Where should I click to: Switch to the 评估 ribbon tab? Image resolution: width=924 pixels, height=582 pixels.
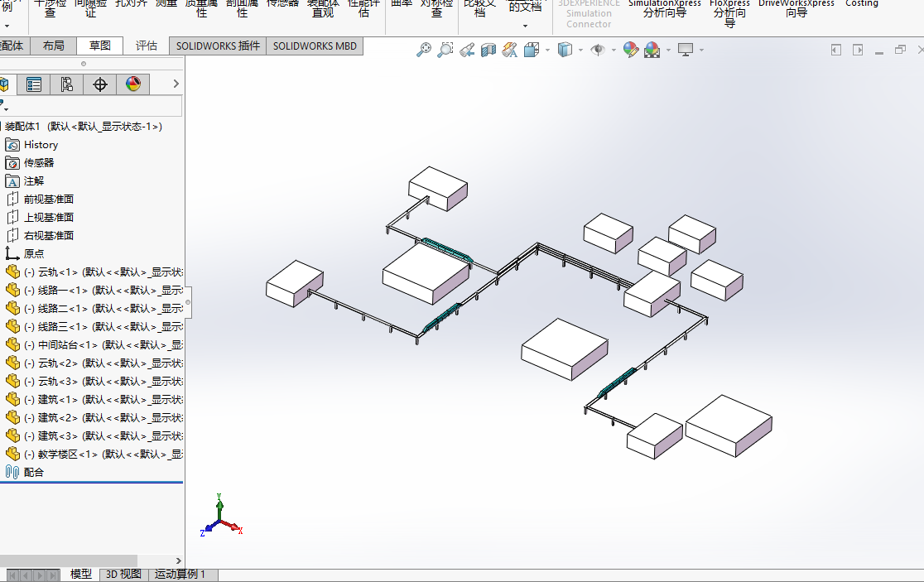[x=147, y=46]
